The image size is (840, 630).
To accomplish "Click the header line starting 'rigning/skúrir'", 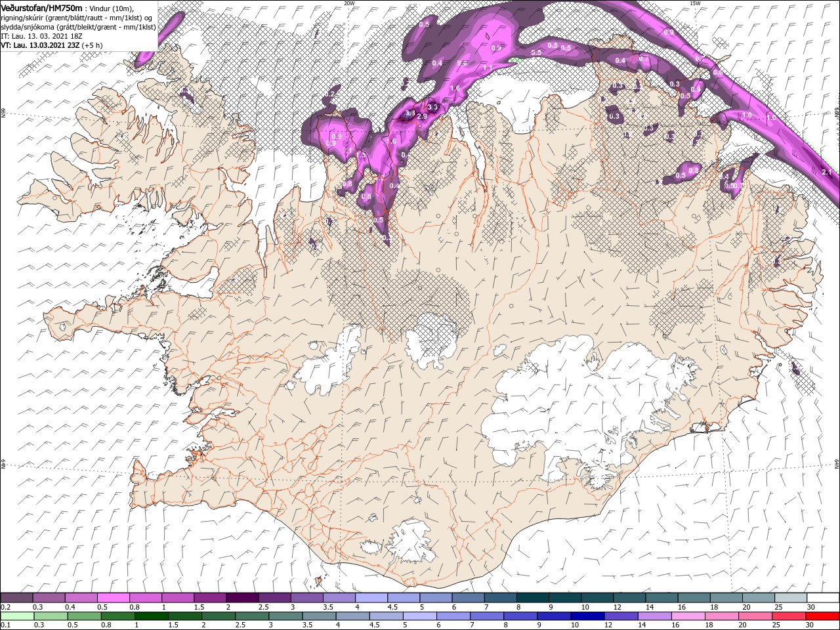I will point(76,18).
